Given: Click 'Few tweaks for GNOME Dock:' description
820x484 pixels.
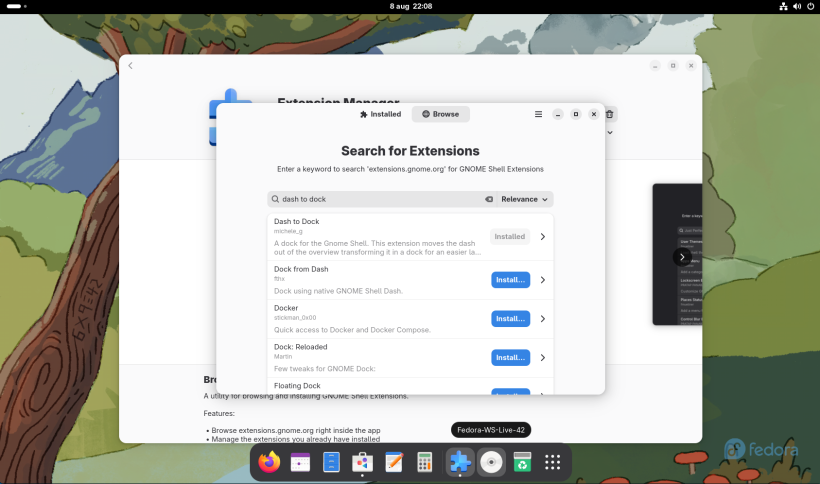Looking at the screenshot, I should click(x=325, y=368).
